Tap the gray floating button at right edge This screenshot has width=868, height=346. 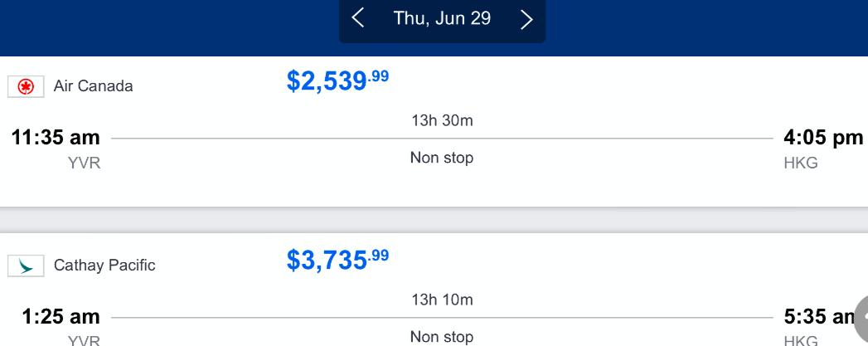[x=861, y=317]
